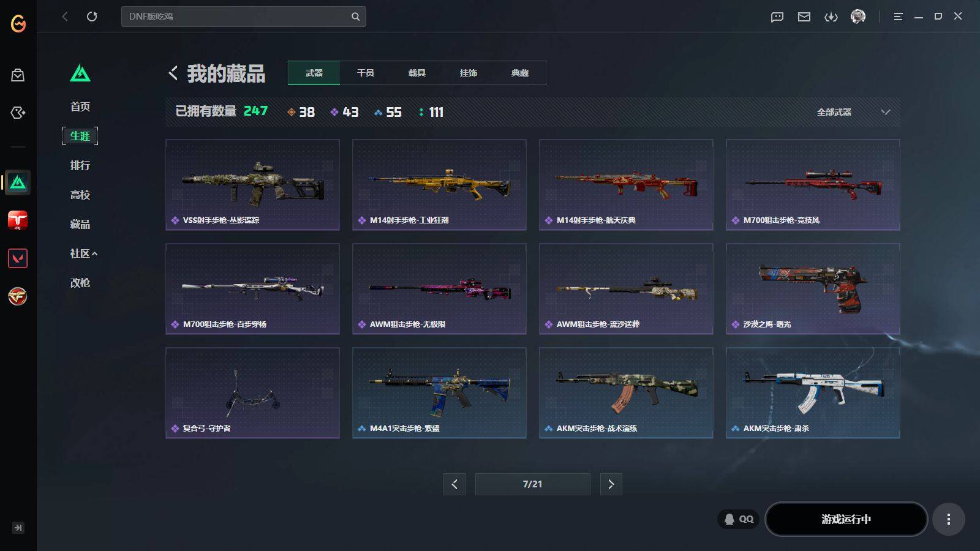Switch to the 挂饰 tab
Image resolution: width=980 pixels, height=551 pixels.
[x=469, y=73]
